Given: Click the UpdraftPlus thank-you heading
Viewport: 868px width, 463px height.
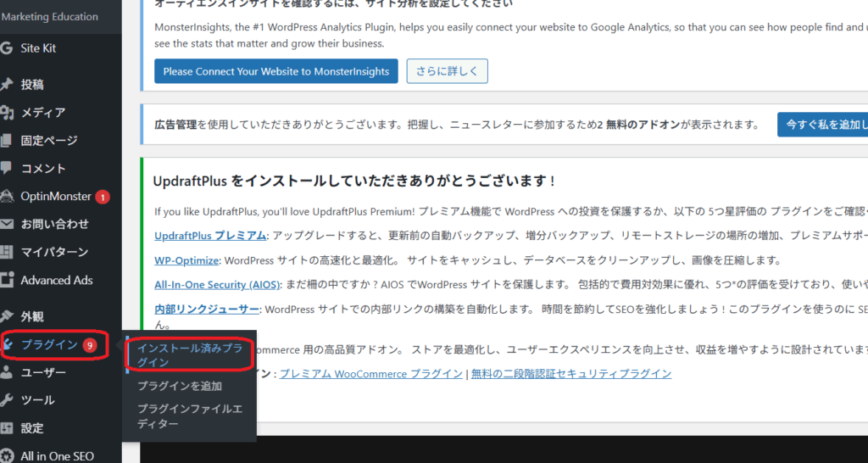Looking at the screenshot, I should (x=353, y=181).
